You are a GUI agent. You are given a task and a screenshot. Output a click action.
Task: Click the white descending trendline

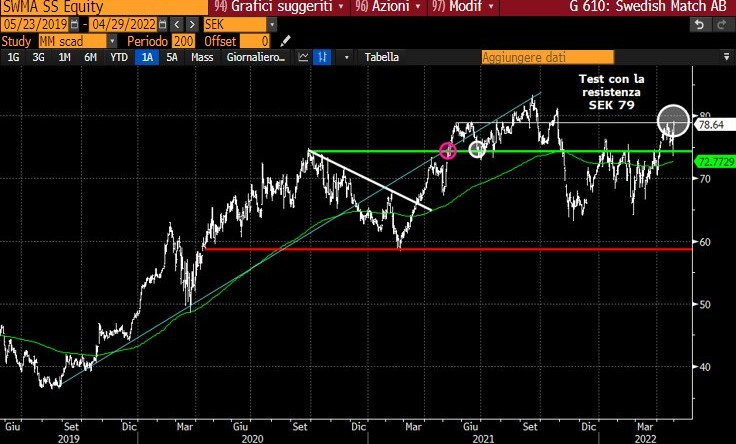point(370,180)
